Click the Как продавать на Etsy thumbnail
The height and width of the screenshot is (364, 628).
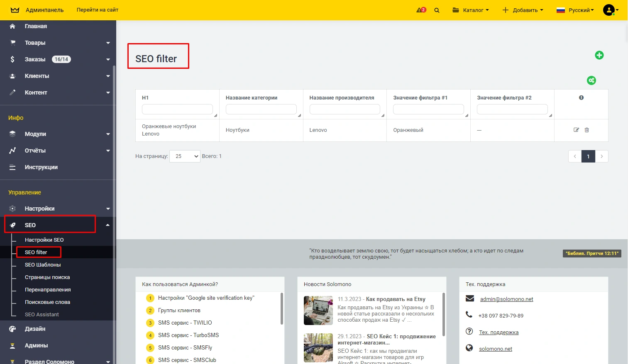click(318, 310)
